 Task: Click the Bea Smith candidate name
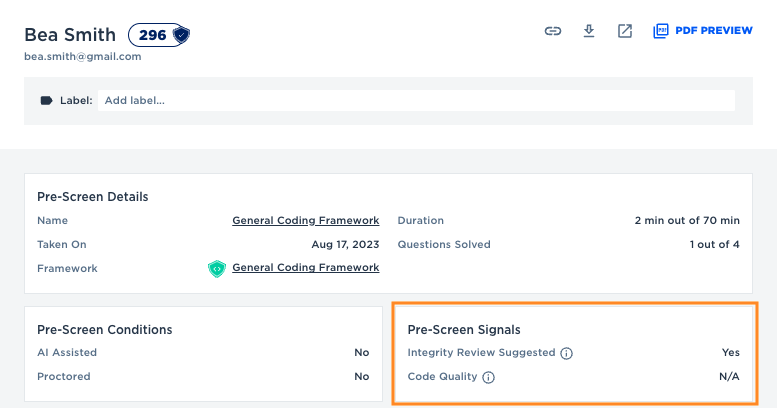pos(70,35)
